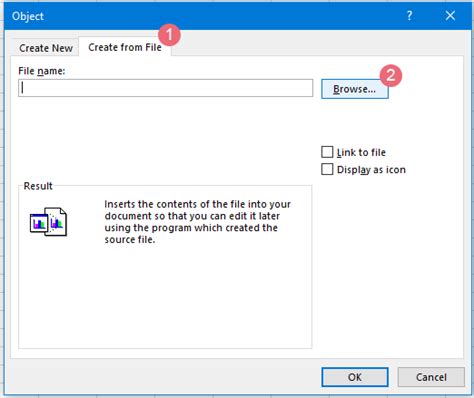The height and width of the screenshot is (398, 474).
Task: Select the Create from File tab
Action: (x=125, y=47)
